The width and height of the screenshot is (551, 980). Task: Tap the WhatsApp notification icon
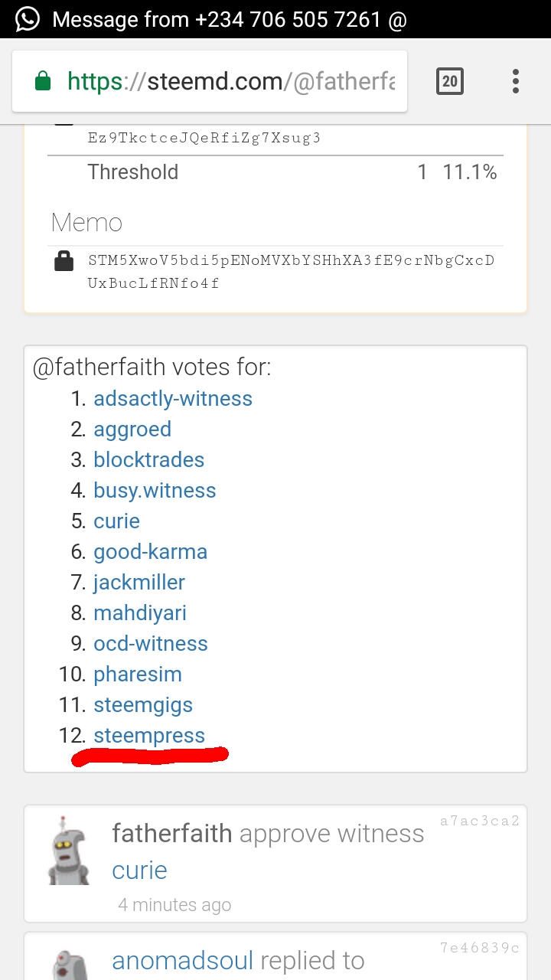(x=27, y=19)
